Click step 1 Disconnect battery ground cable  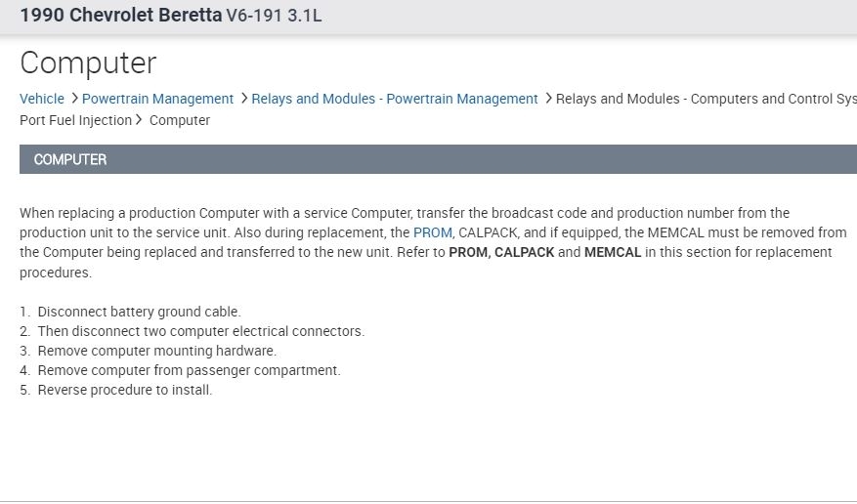(139, 312)
